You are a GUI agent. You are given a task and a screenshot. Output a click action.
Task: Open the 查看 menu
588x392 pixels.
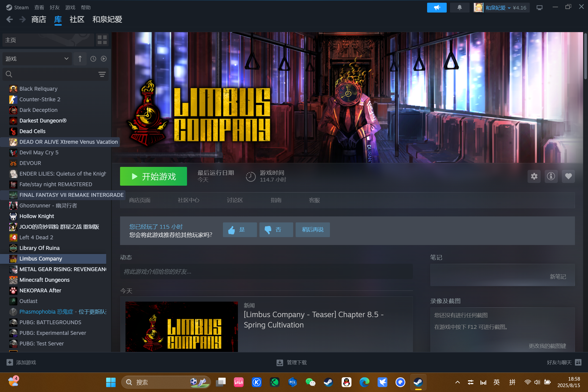pyautogui.click(x=39, y=8)
